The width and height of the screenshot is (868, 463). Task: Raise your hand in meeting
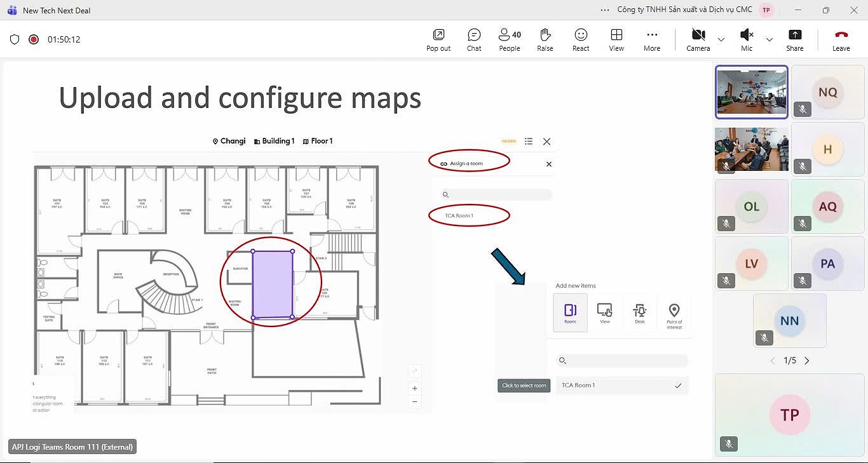pos(545,39)
